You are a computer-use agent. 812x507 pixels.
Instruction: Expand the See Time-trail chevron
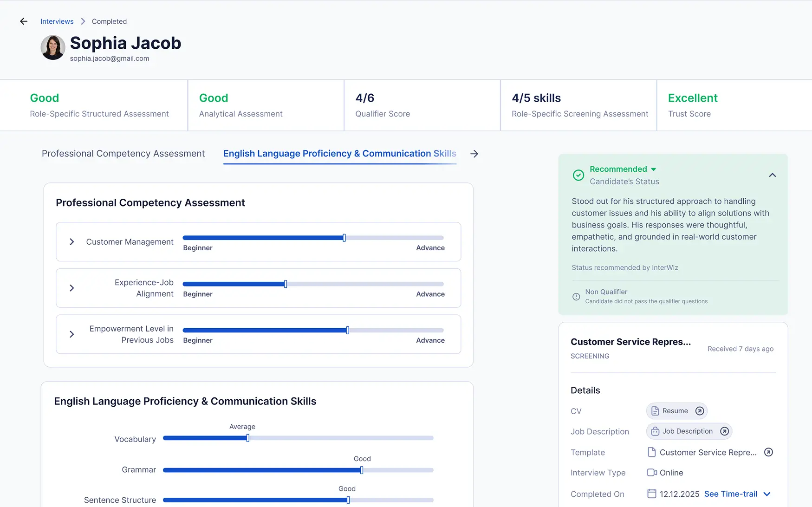767,494
